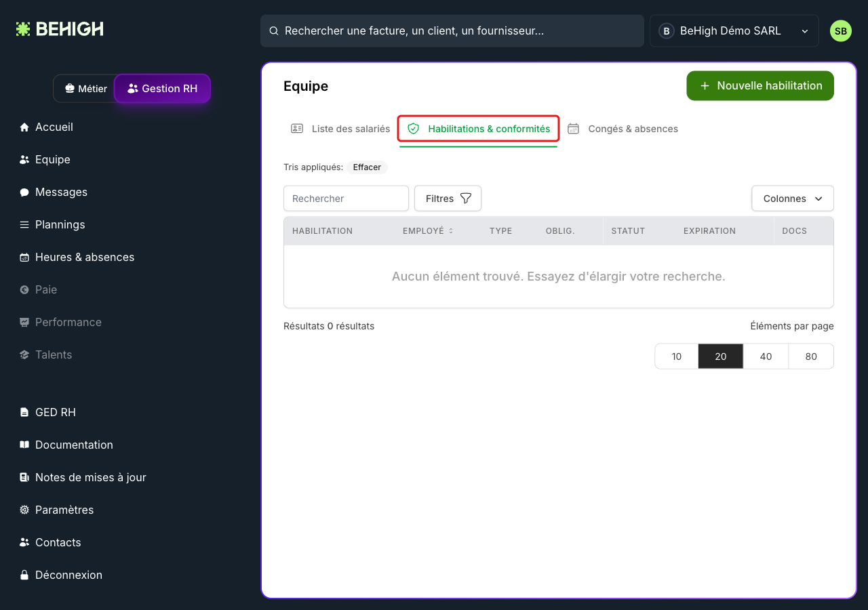Viewport: 868px width, 610px height.
Task: Set items per page to 40
Action: click(766, 357)
